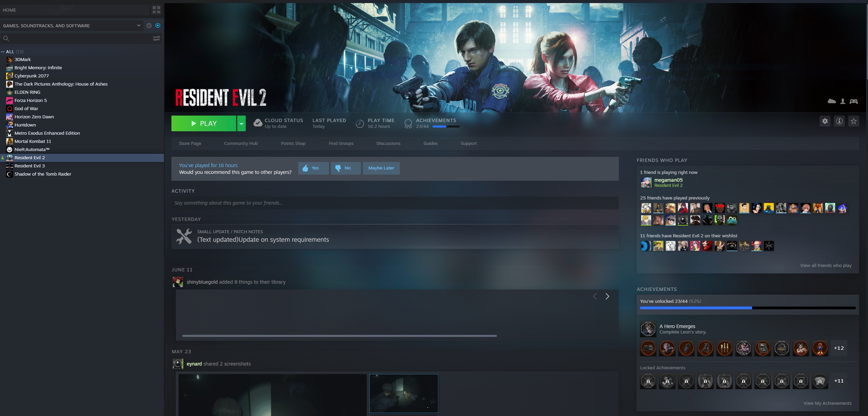The width and height of the screenshot is (868, 416).
Task: Click View all friends who play
Action: [826, 265]
